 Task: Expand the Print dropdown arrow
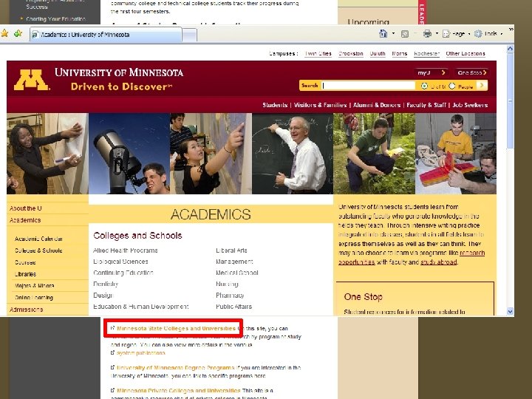437,33
